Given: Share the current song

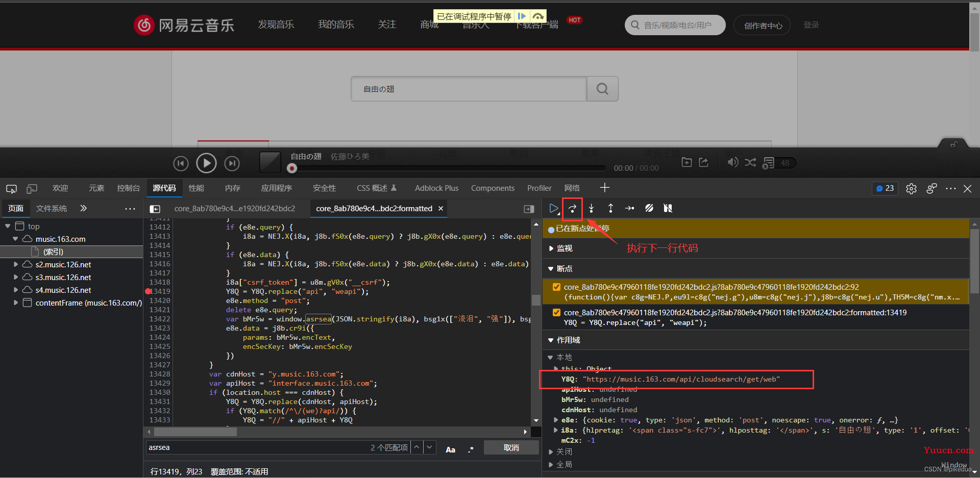Looking at the screenshot, I should pyautogui.click(x=704, y=162).
